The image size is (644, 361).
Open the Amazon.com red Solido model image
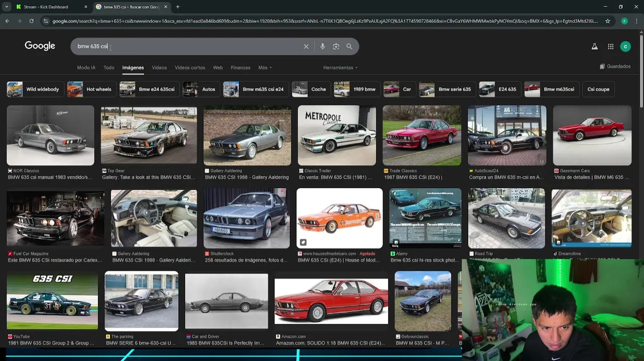click(x=331, y=301)
